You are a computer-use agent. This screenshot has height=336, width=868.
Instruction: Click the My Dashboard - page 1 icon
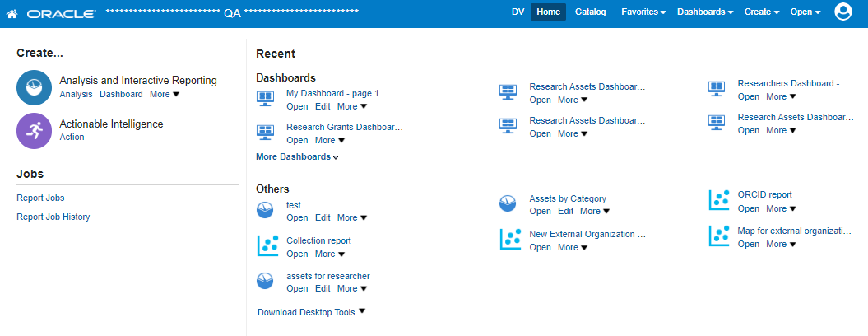(x=265, y=99)
